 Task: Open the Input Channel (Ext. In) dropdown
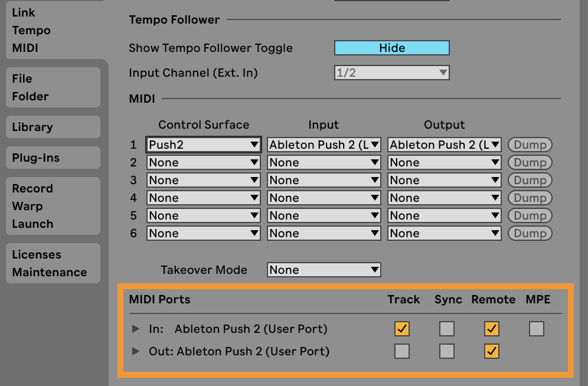click(392, 73)
